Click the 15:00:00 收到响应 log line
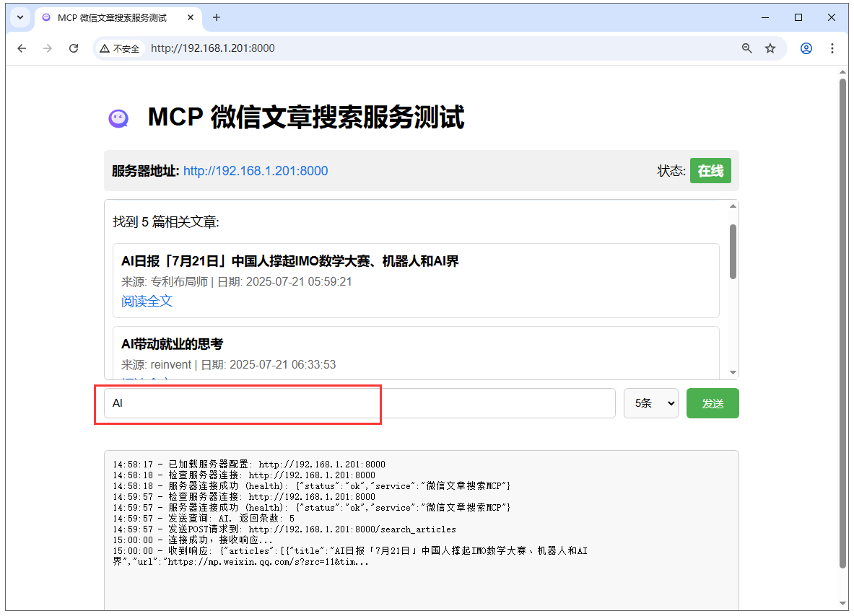This screenshot has height=616, width=854. click(x=349, y=556)
